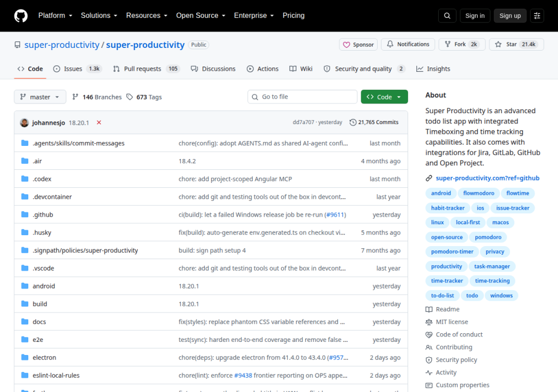
Task: Open the #9611 pull request link
Action: coord(335,215)
